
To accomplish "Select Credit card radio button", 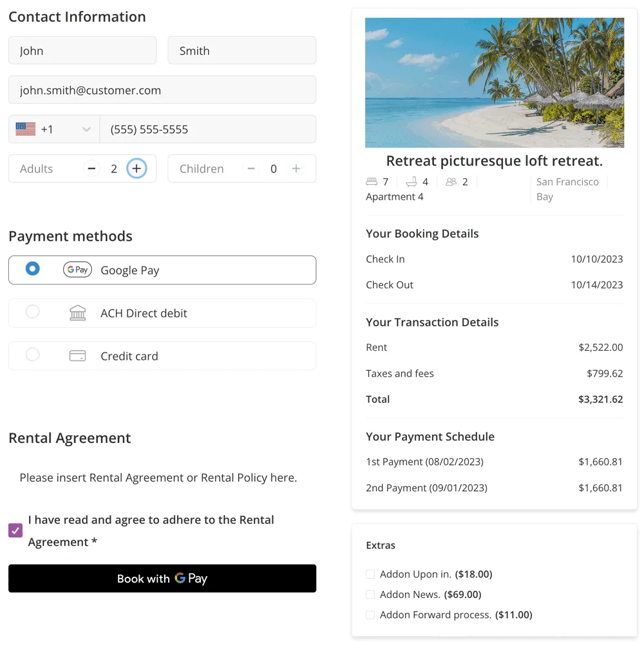I will pos(32,355).
